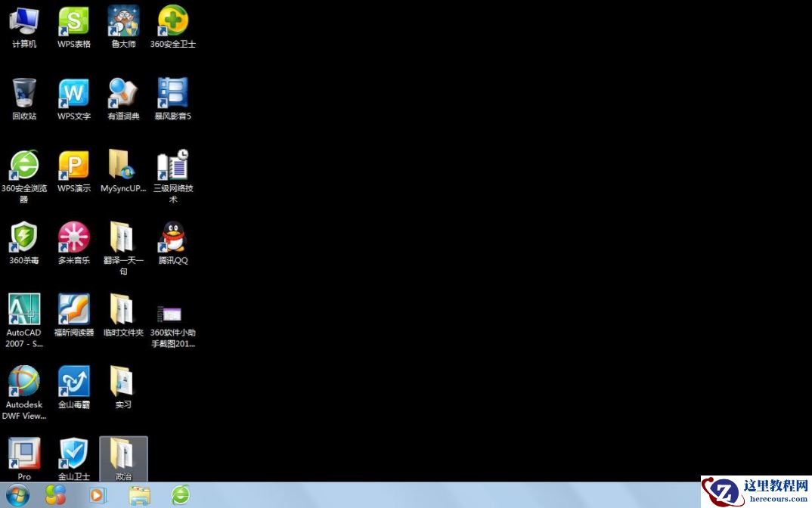
Task: Launch WPS文字 word processor
Action: pyautogui.click(x=73, y=93)
